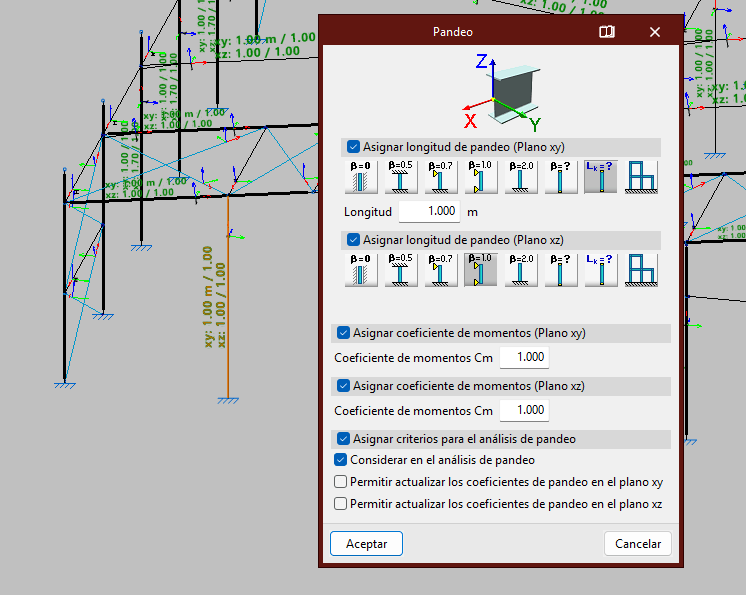Viewport: 746px width, 595px height.
Task: Select β=1.0 icon in Plano xz row
Action: pos(481,270)
